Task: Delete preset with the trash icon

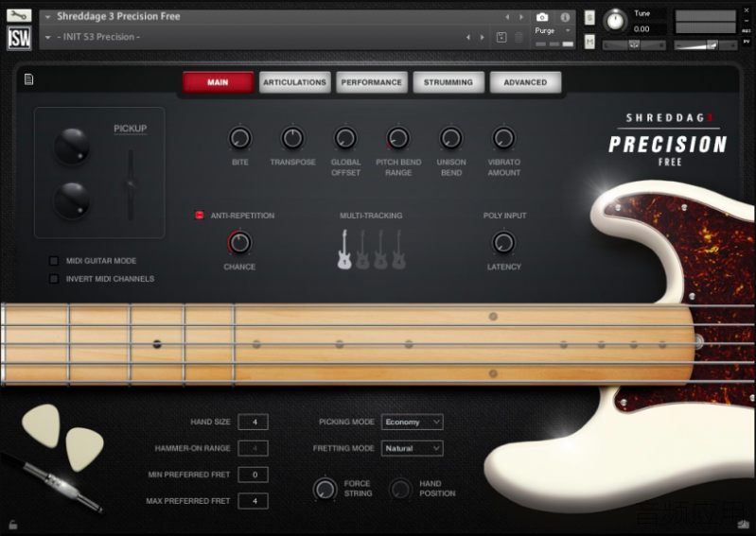Action: pyautogui.click(x=519, y=37)
